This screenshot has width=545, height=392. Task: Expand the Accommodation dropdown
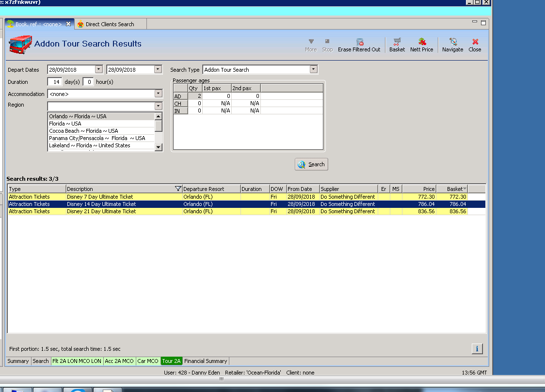pyautogui.click(x=158, y=94)
